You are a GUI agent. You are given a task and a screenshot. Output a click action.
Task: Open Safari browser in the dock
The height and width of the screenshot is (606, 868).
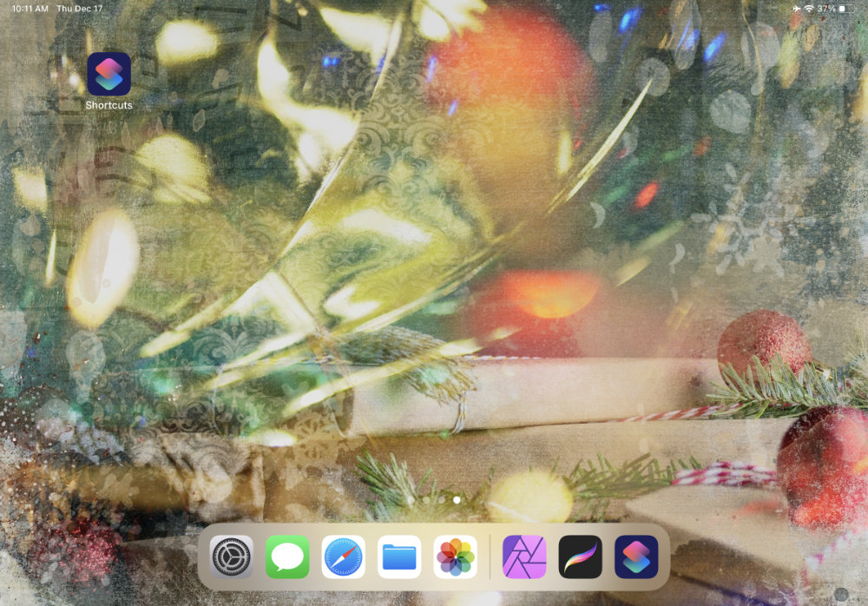(343, 557)
